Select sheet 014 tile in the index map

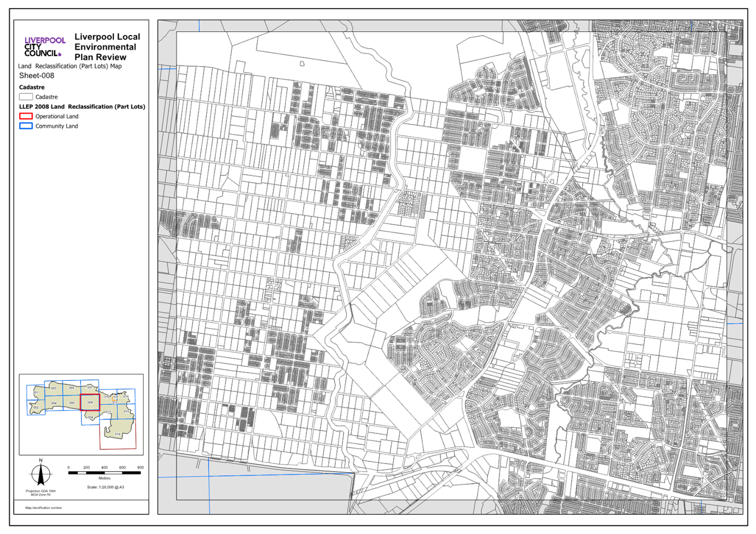pos(126,396)
